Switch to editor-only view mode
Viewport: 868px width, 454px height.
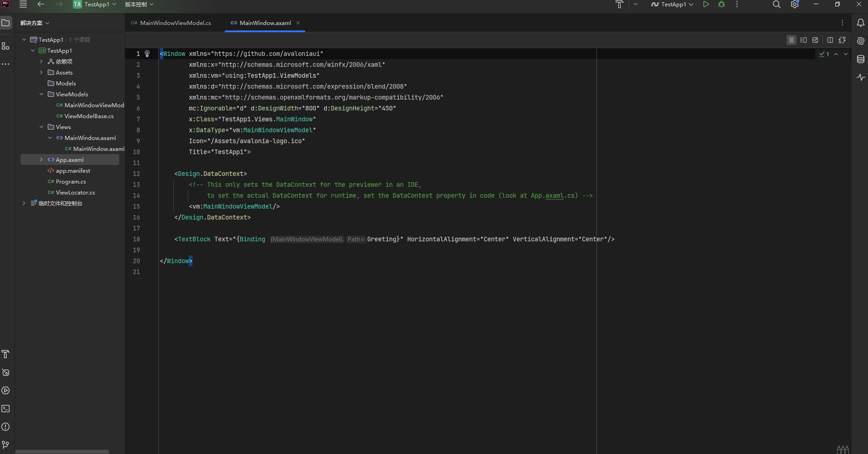(x=792, y=40)
